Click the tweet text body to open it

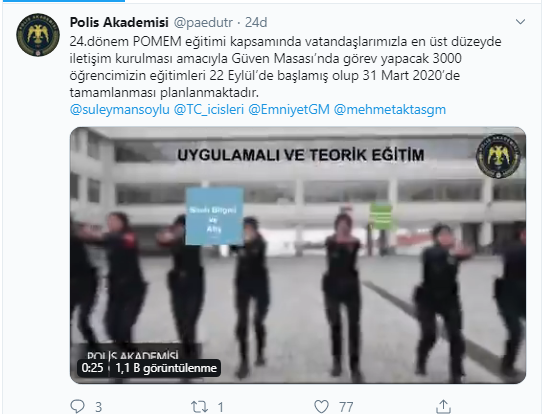point(285,67)
